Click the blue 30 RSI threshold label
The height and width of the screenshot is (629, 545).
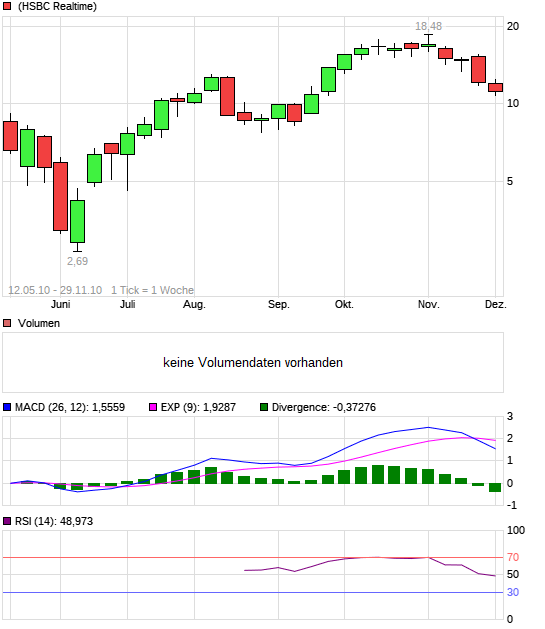click(x=513, y=592)
